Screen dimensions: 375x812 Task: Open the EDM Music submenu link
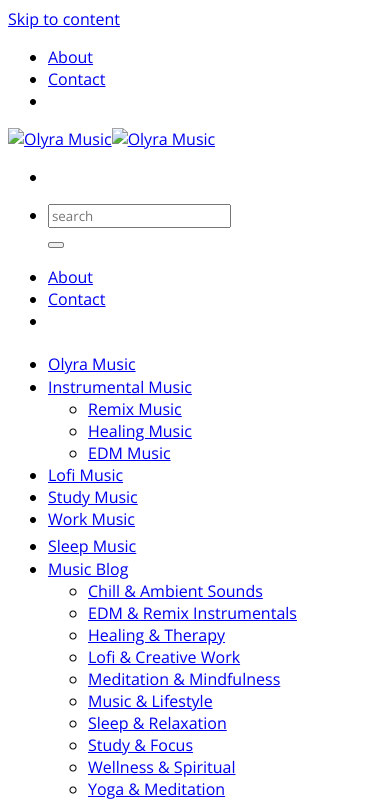[x=129, y=453]
